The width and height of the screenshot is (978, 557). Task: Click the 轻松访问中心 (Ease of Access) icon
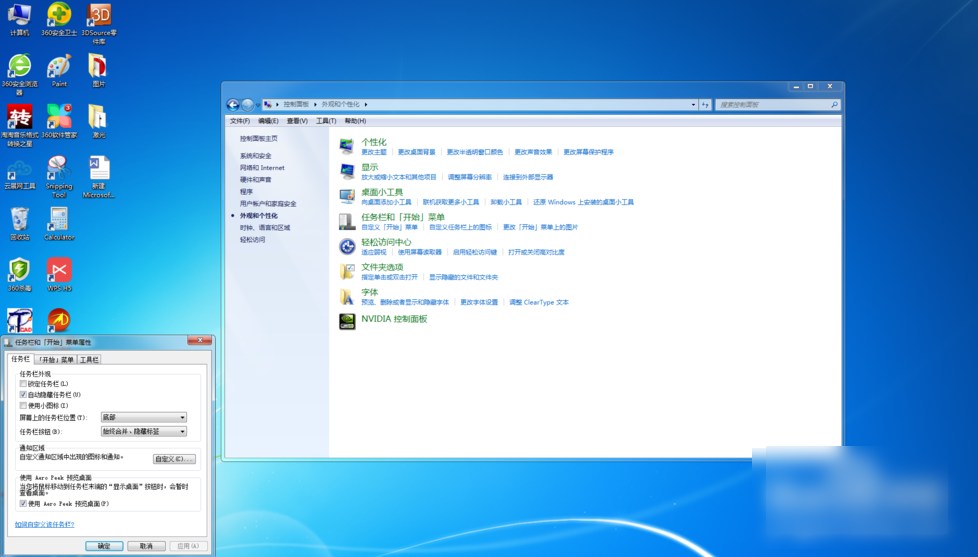click(347, 246)
